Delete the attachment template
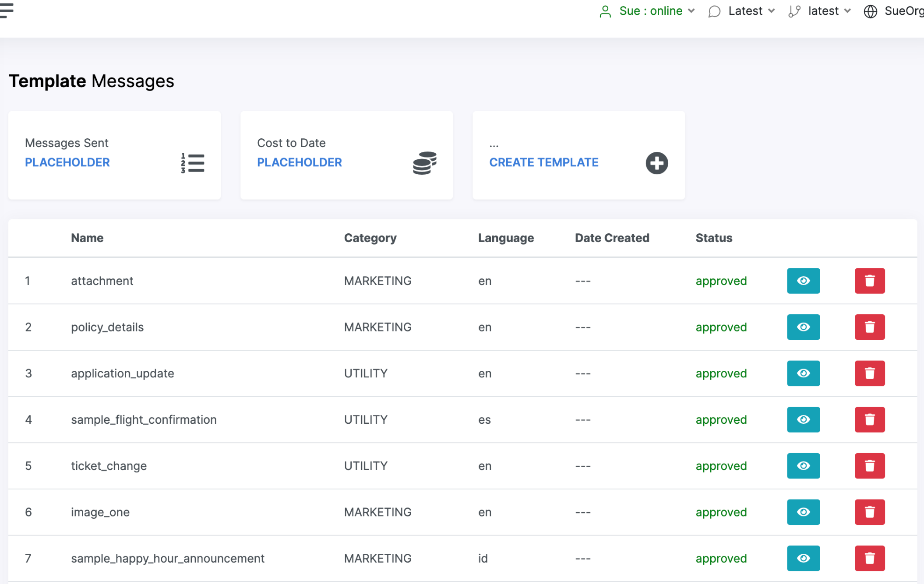Viewport: 924px width, 584px height. tap(870, 281)
